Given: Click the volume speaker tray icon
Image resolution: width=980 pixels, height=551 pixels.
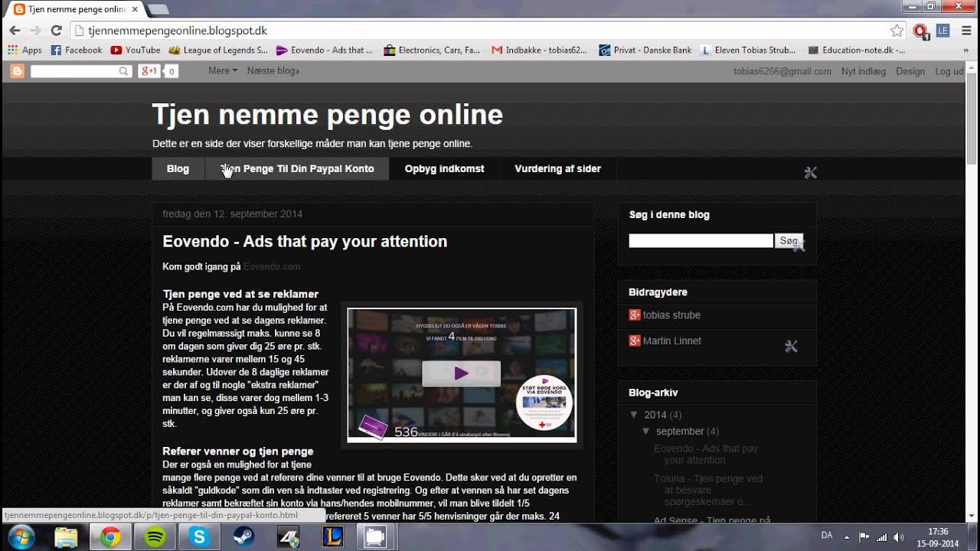Looking at the screenshot, I should (x=899, y=537).
